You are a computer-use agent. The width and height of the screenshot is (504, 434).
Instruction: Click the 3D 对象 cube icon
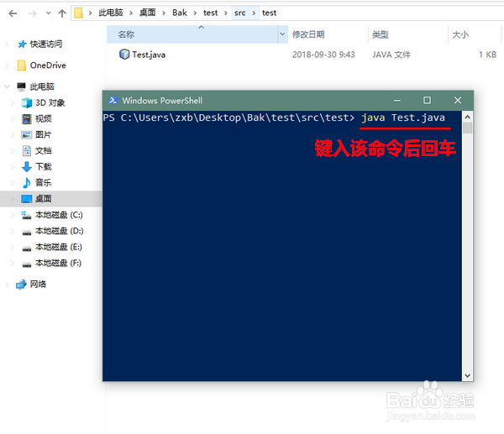click(26, 102)
